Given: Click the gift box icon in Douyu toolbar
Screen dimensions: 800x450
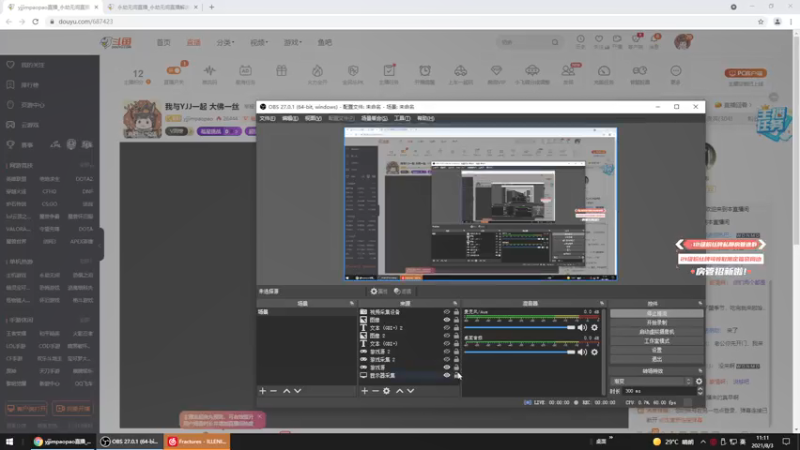Looking at the screenshot, I should [x=282, y=71].
